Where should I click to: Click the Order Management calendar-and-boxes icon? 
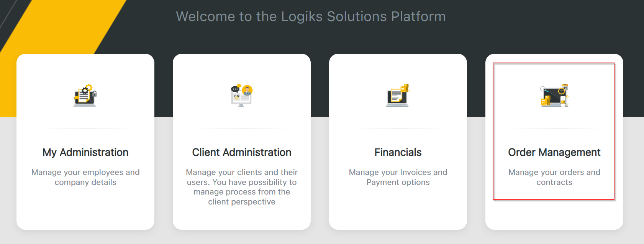554,96
